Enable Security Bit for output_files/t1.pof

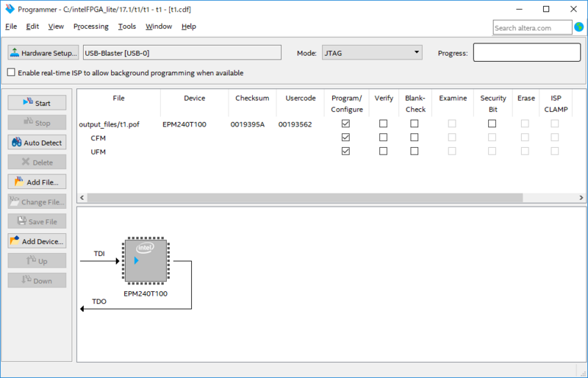[492, 124]
